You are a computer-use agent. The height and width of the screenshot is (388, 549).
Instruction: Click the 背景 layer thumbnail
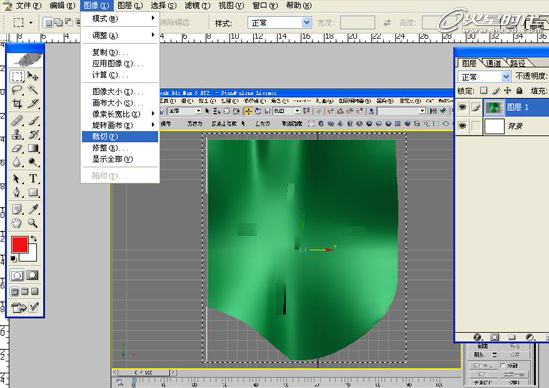coord(495,126)
